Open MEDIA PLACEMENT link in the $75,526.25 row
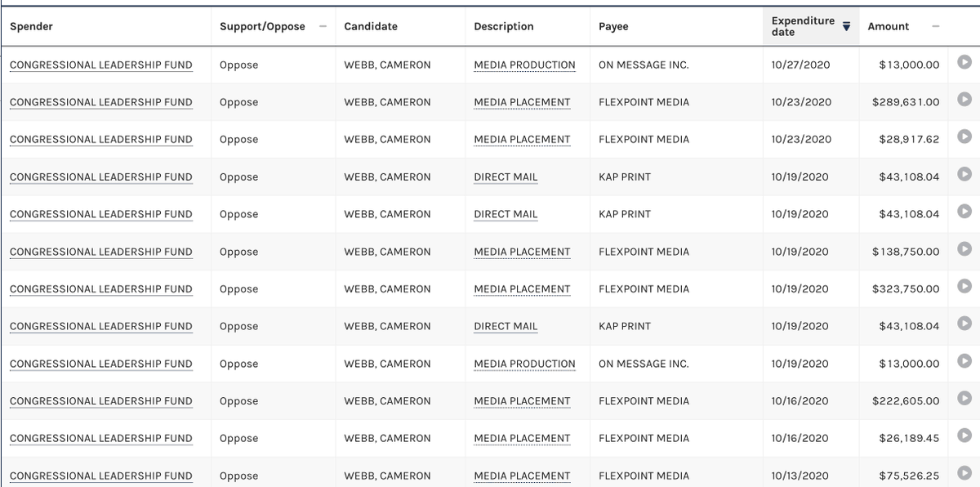This screenshot has height=487, width=980. point(522,476)
